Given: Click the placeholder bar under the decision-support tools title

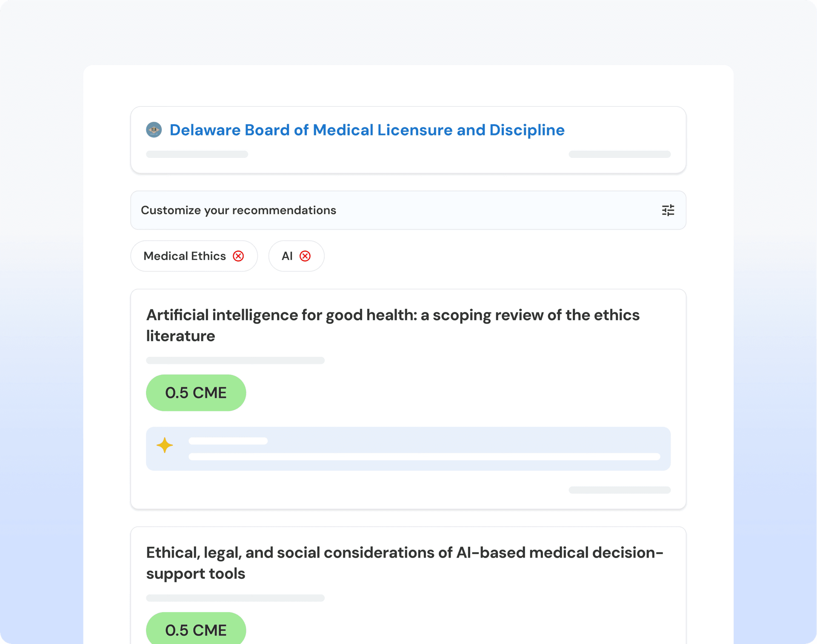Looking at the screenshot, I should [235, 598].
